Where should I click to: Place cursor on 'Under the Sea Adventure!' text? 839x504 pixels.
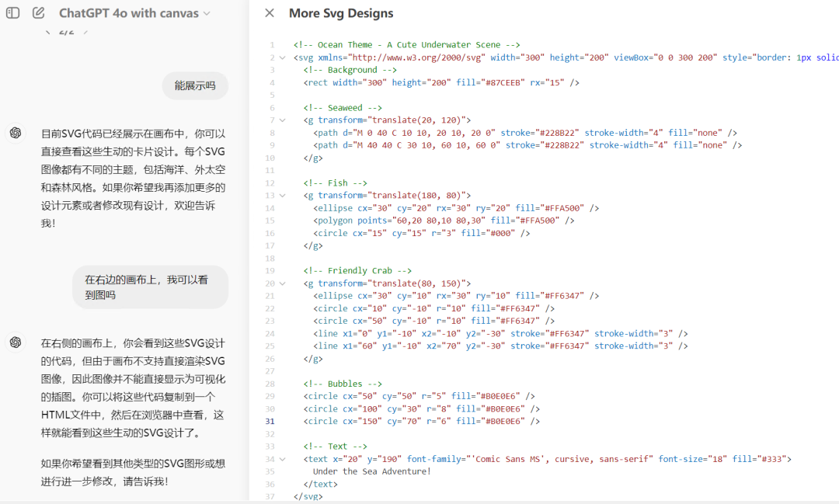[371, 471]
